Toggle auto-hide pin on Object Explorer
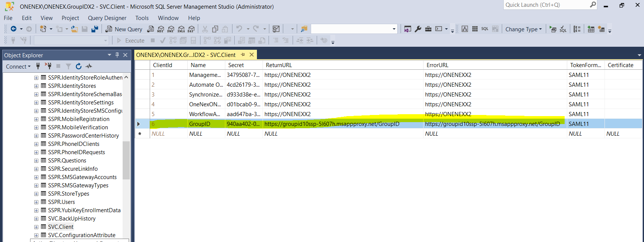 [117, 55]
